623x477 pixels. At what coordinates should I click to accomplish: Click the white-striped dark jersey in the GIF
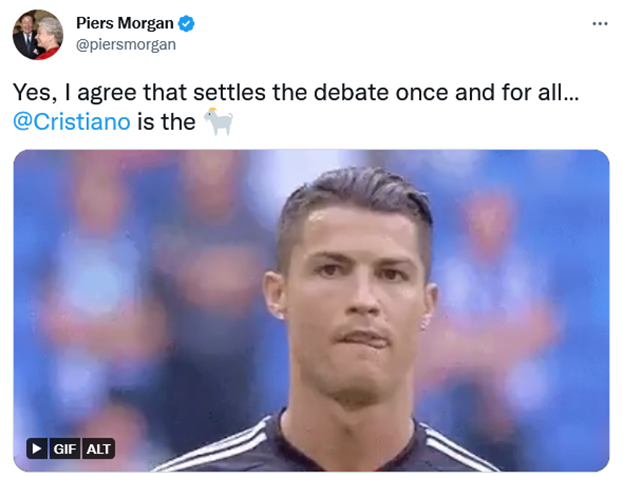click(326, 445)
